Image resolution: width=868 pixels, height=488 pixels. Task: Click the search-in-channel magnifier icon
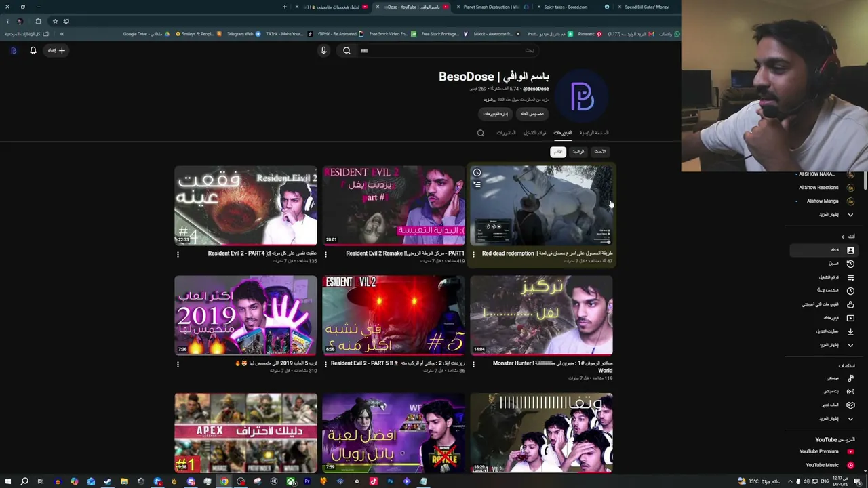481,133
